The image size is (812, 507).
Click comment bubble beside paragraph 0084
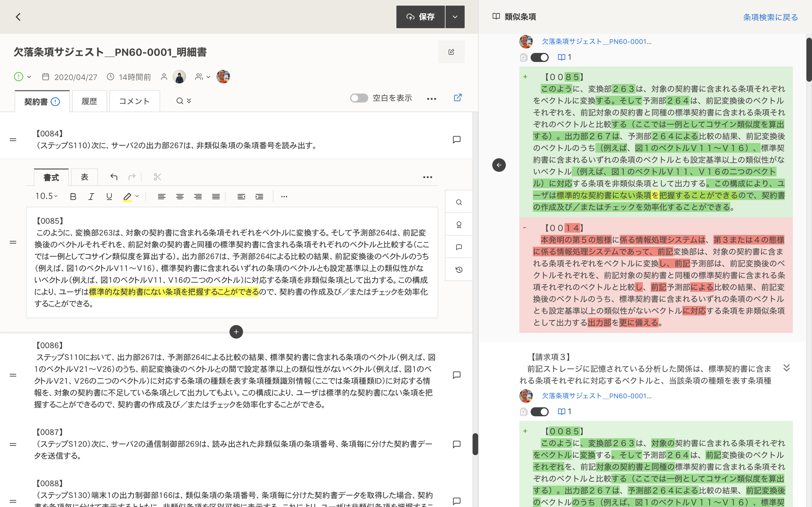click(x=456, y=139)
